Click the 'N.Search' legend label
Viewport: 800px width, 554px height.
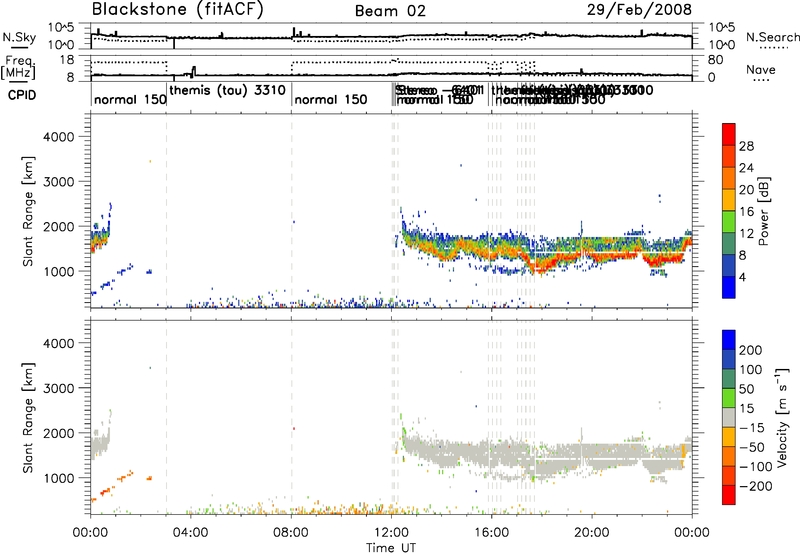coord(772,37)
